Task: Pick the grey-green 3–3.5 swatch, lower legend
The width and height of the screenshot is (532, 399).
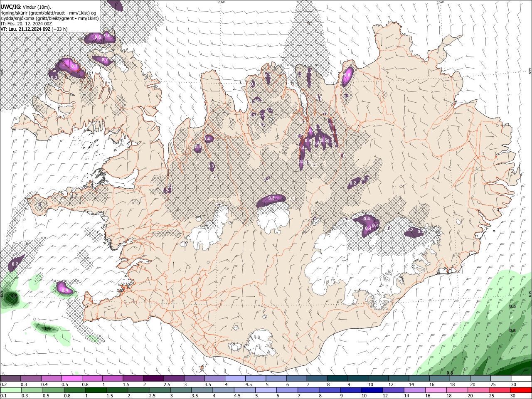Action: (180, 390)
